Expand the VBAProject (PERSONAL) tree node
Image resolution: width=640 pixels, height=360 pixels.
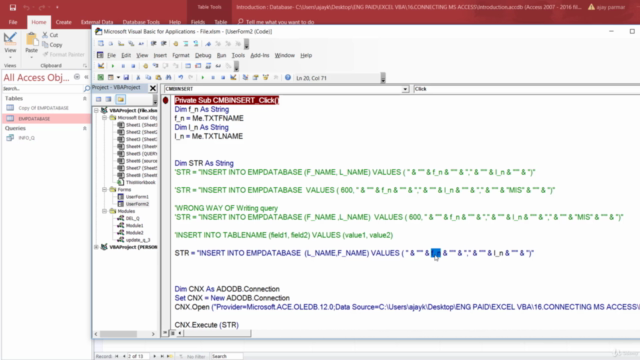point(96,247)
